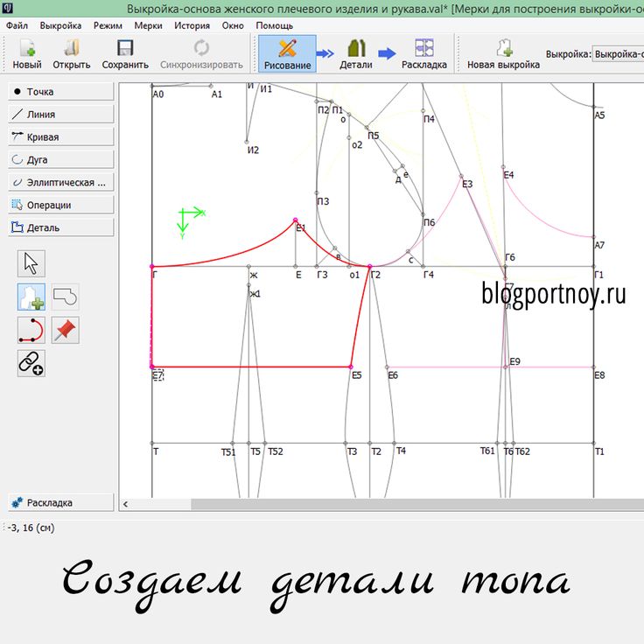Open the Выкройка pattern piece combo box
644x644 pixels.
click(618, 53)
